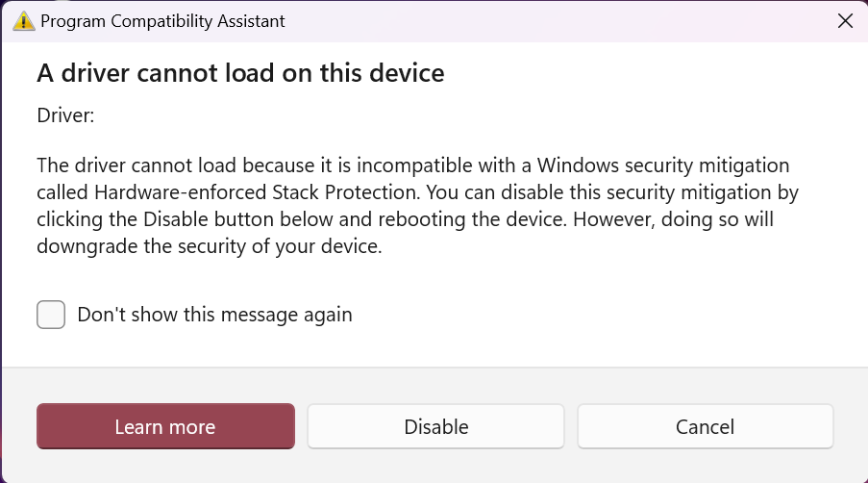Click the "Don't show this message again" label

click(x=214, y=315)
